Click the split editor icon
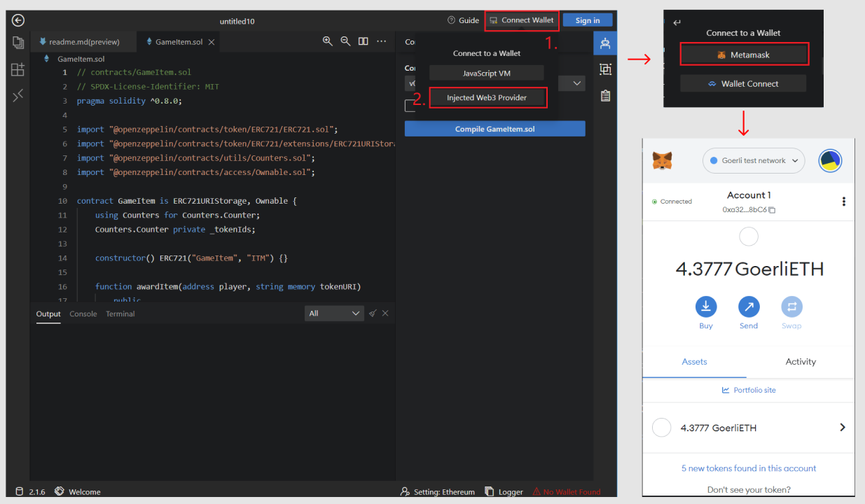Screen dimensions: 865x504 click(363, 41)
